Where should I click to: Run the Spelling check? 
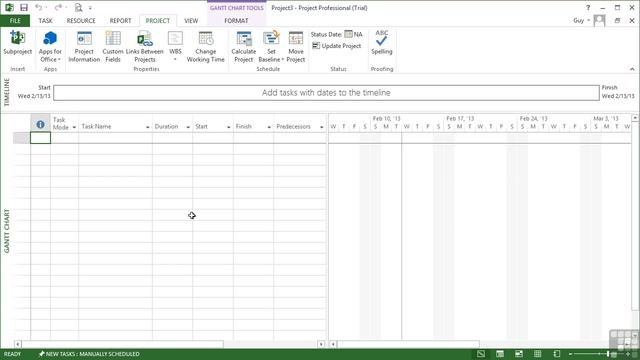click(382, 43)
